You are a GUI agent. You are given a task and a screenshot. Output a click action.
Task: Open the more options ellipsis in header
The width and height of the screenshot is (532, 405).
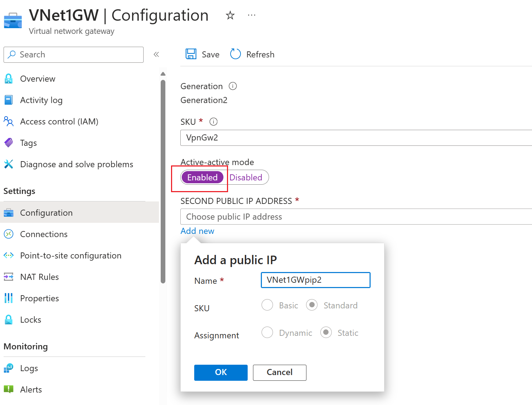pyautogui.click(x=252, y=15)
